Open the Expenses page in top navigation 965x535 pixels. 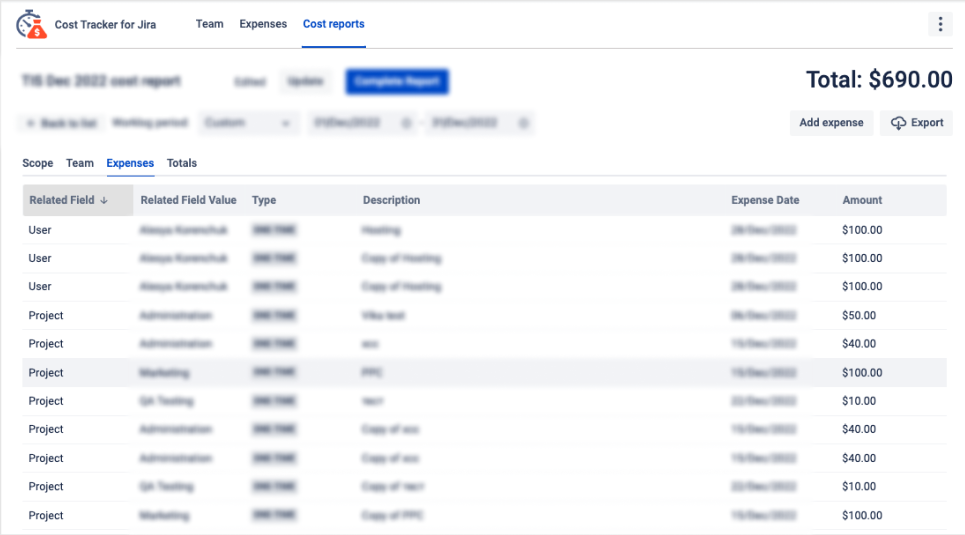[263, 24]
